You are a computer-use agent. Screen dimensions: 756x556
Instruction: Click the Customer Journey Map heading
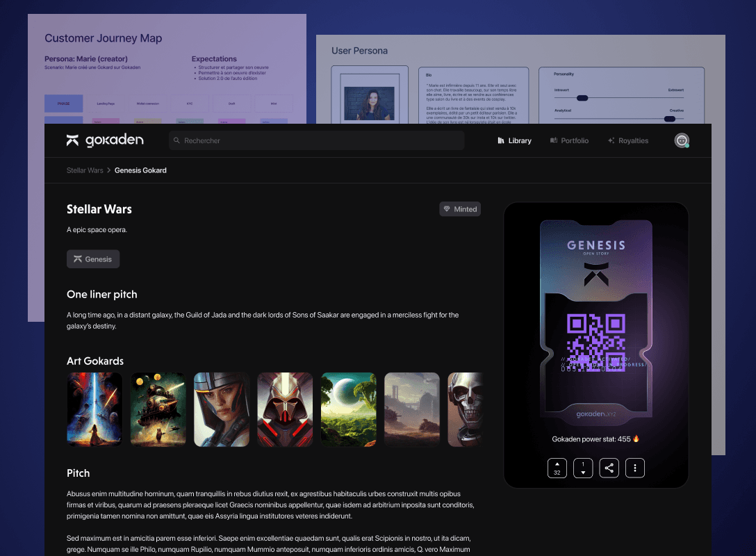(x=103, y=38)
